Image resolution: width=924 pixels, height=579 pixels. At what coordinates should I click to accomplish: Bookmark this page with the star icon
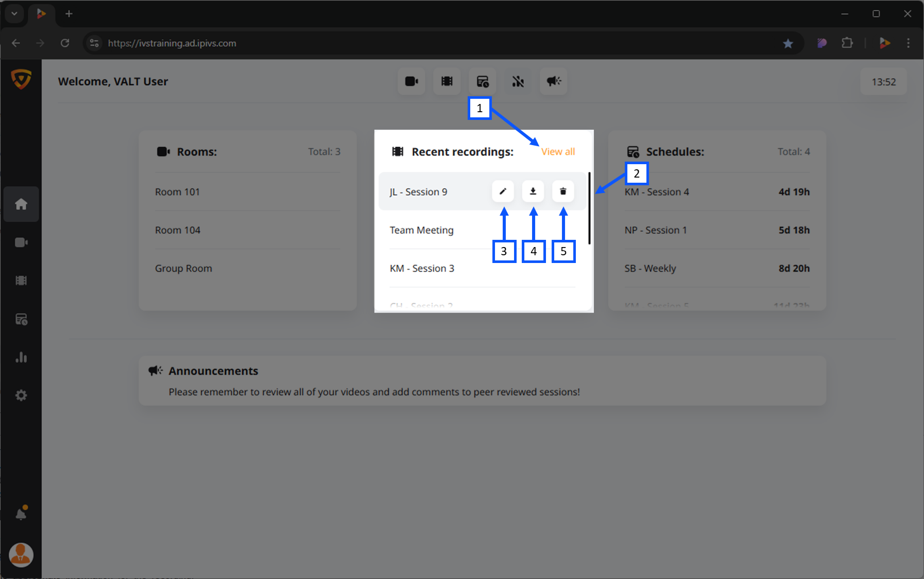(x=788, y=43)
